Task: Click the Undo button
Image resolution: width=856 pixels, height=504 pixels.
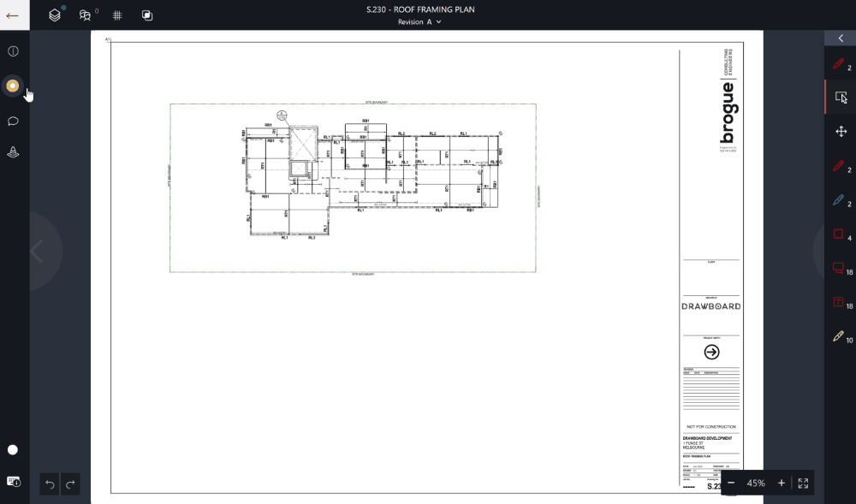Action: [51, 484]
